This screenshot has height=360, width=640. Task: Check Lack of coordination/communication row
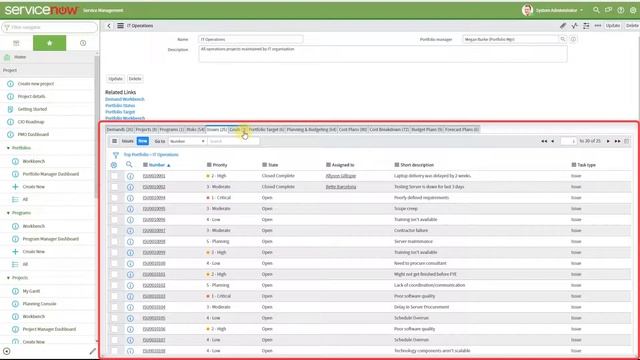pyautogui.click(x=115, y=285)
